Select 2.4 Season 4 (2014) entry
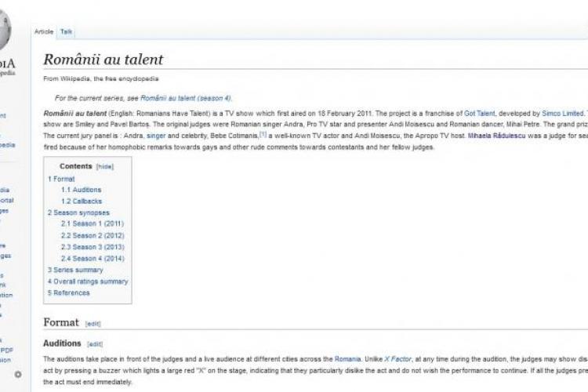588x392 pixels. pyautogui.click(x=93, y=259)
